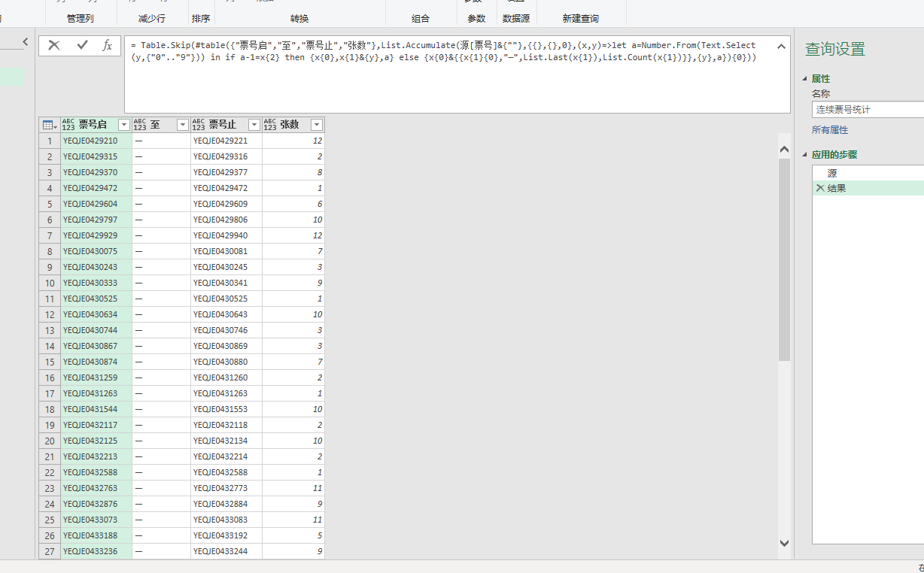Collapse the 应用的步骤 section triangle
The image size is (924, 573).
point(806,154)
